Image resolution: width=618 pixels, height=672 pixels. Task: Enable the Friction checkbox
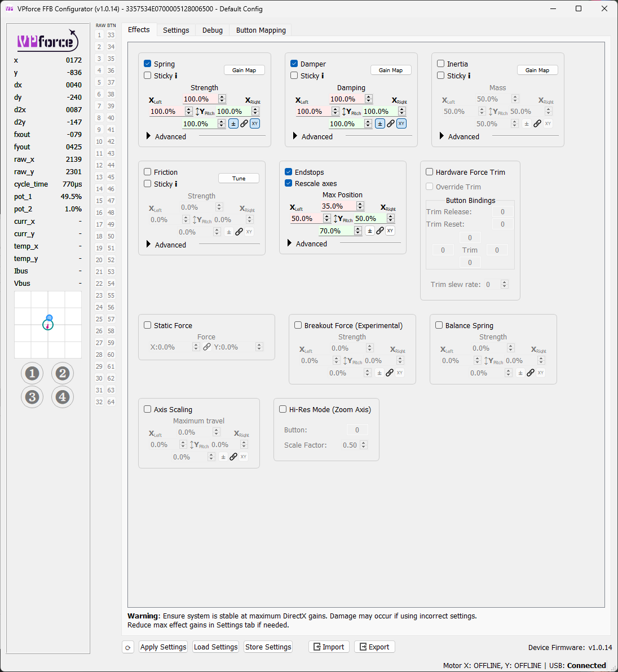point(147,172)
